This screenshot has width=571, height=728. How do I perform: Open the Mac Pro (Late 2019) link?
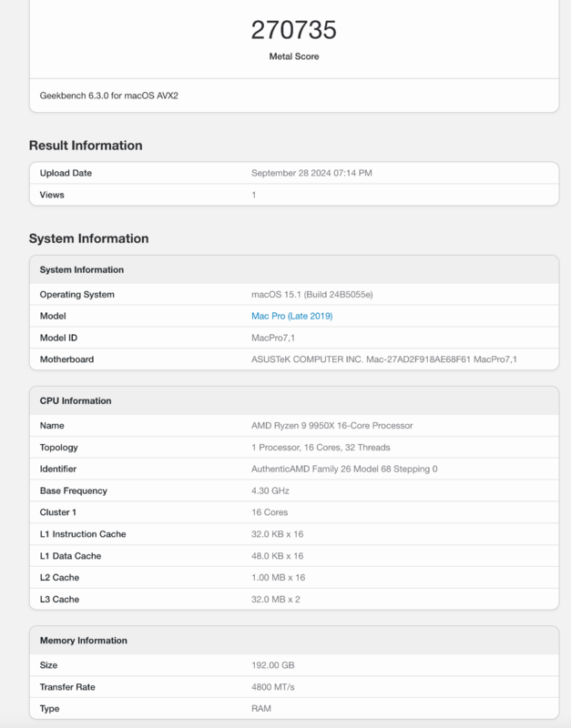coord(291,316)
